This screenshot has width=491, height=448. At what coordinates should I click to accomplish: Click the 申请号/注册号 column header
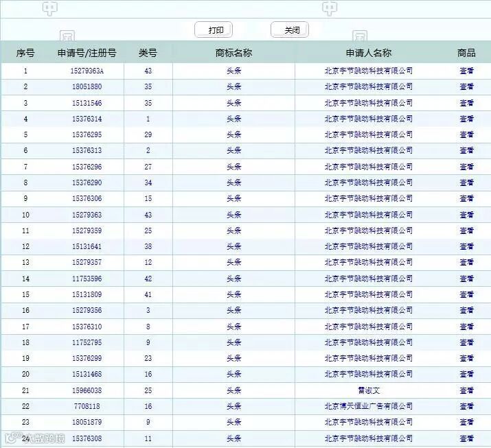click(x=87, y=53)
